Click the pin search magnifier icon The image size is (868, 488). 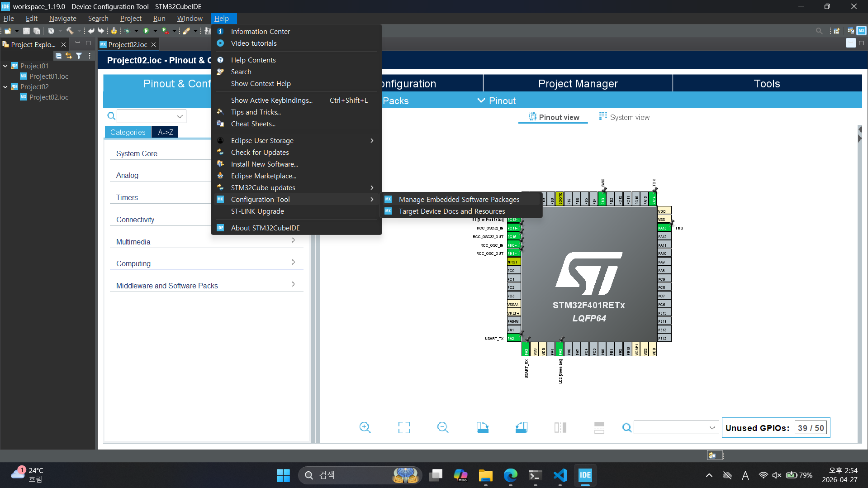[626, 427]
